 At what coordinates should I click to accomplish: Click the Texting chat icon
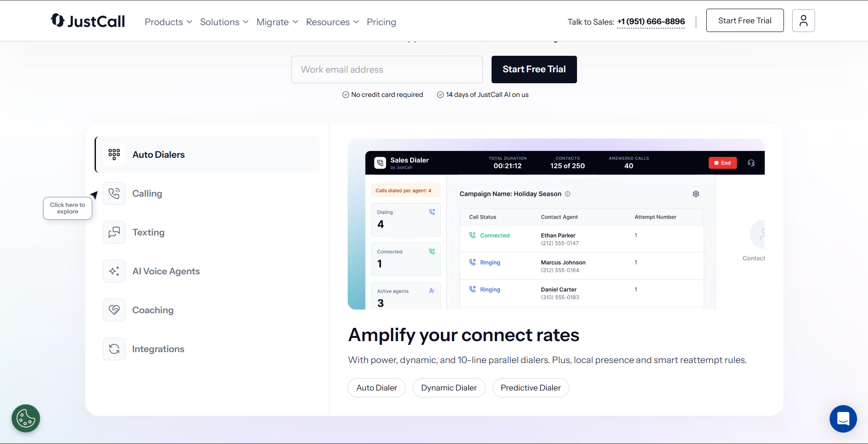point(114,232)
